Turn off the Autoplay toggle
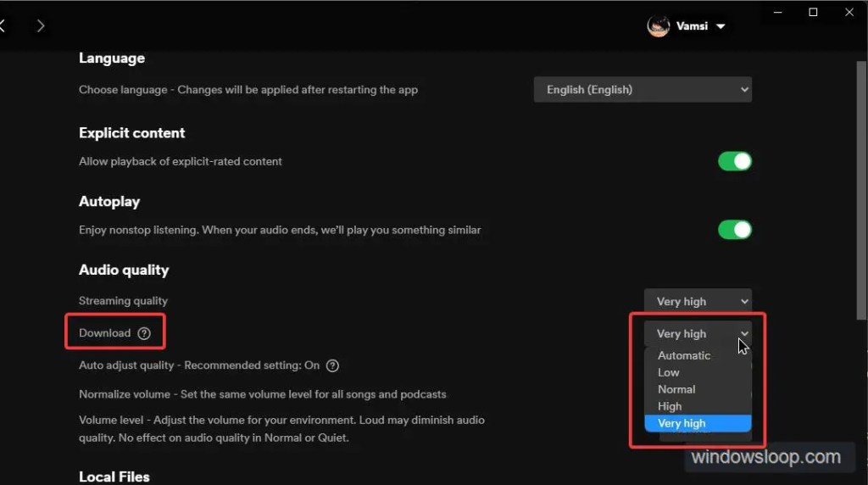 click(735, 229)
